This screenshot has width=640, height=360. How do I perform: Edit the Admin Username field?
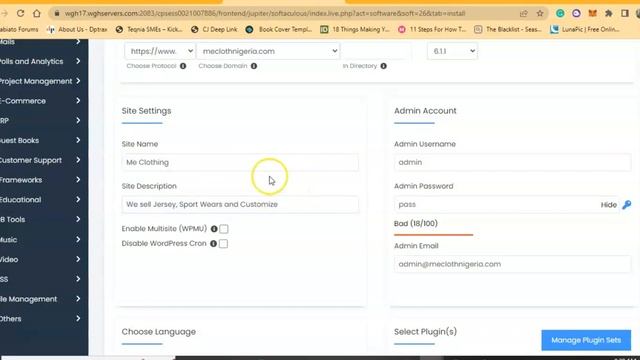(512, 162)
